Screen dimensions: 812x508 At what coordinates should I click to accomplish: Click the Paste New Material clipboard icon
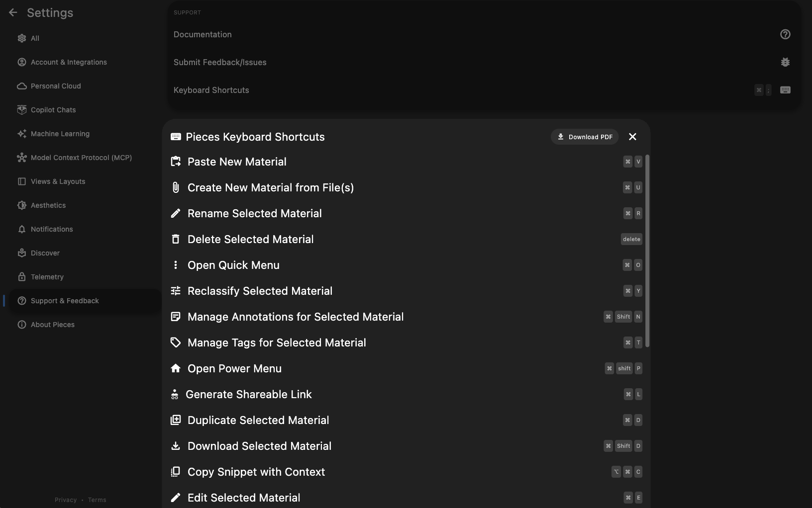(x=176, y=162)
